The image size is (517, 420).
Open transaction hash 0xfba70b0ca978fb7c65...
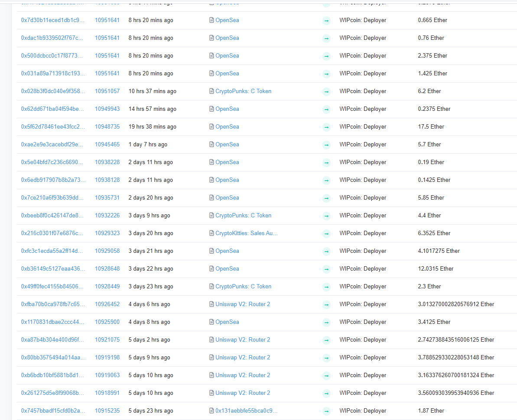pyautogui.click(x=53, y=305)
